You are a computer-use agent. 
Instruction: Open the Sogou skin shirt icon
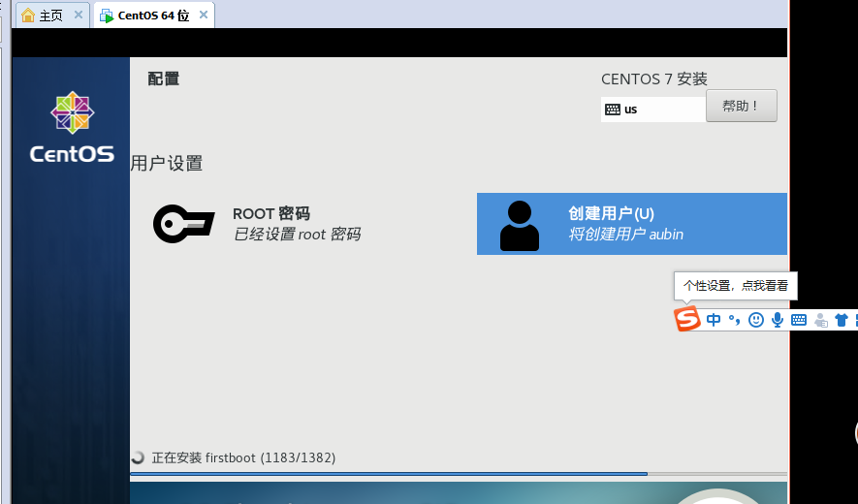[x=842, y=320]
